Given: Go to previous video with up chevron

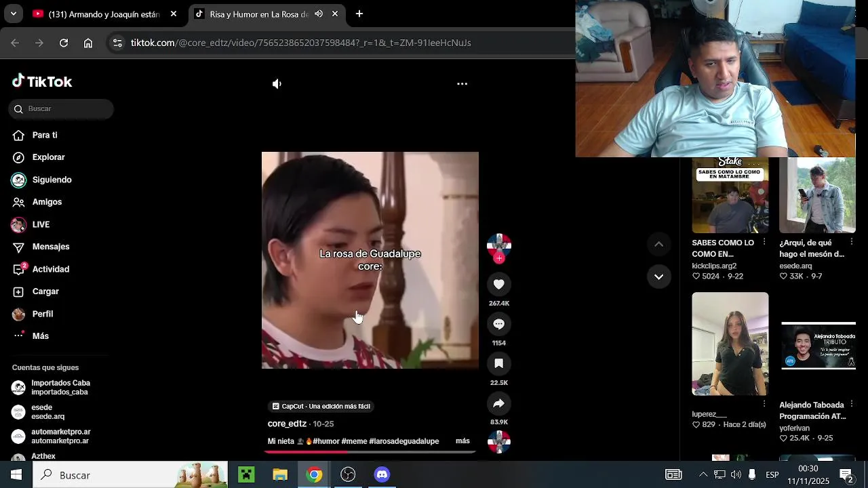Looking at the screenshot, I should pyautogui.click(x=658, y=244).
